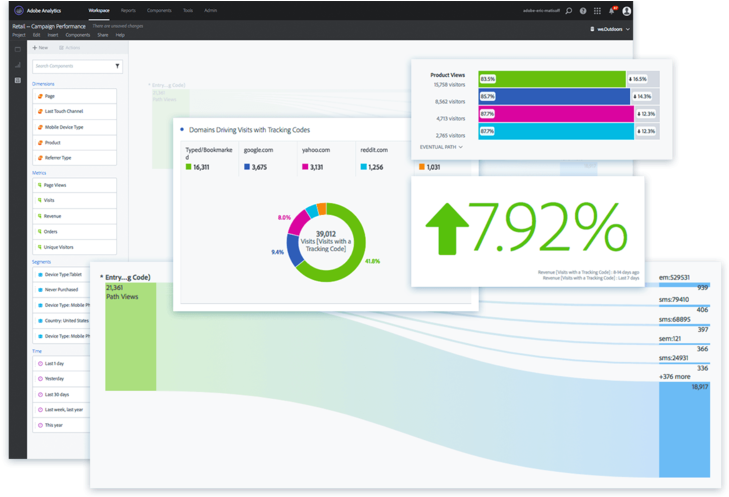
Task: Open the components icon in left rail
Action: [x=18, y=80]
